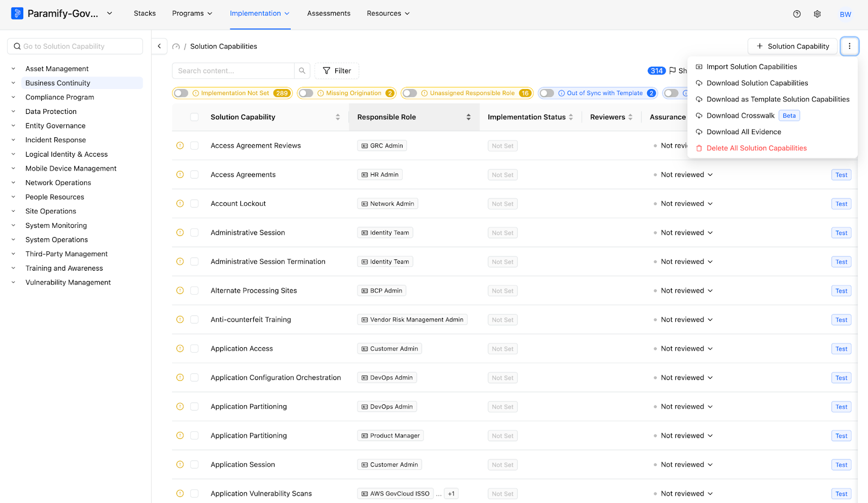Viewport: 868px width, 503px height.
Task: Select Delete All Solution Capabilities
Action: (x=773, y=148)
